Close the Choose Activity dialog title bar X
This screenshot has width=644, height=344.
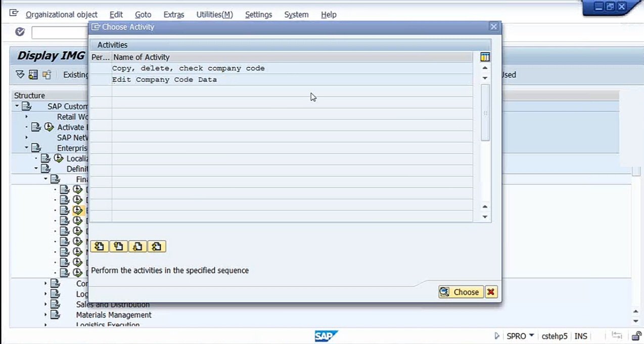(494, 27)
